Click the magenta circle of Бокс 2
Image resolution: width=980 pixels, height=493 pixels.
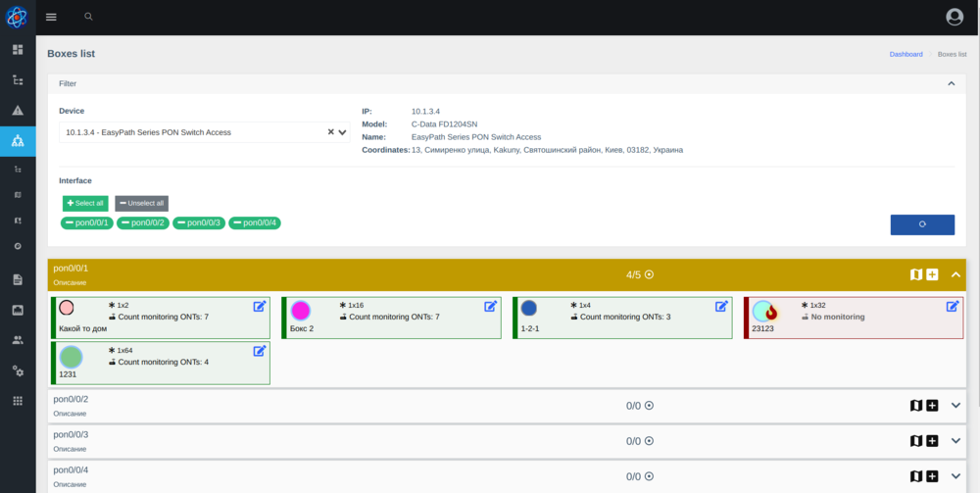point(301,311)
